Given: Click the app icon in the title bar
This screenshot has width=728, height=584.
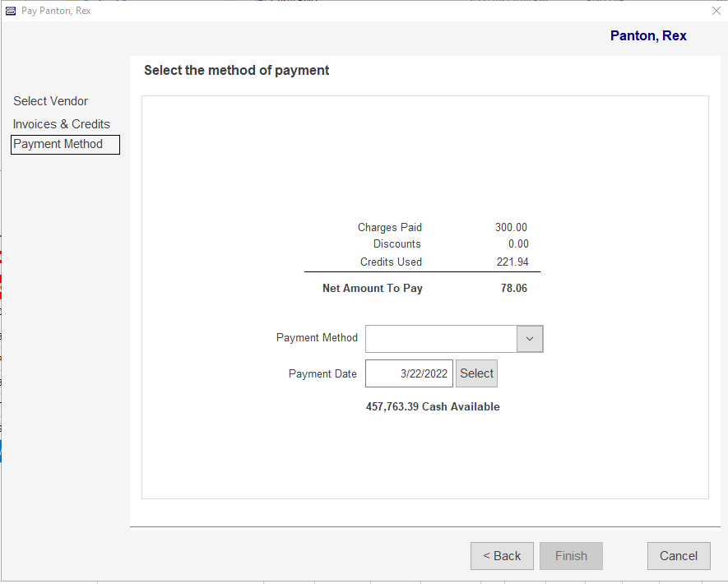Looking at the screenshot, I should (x=10, y=11).
